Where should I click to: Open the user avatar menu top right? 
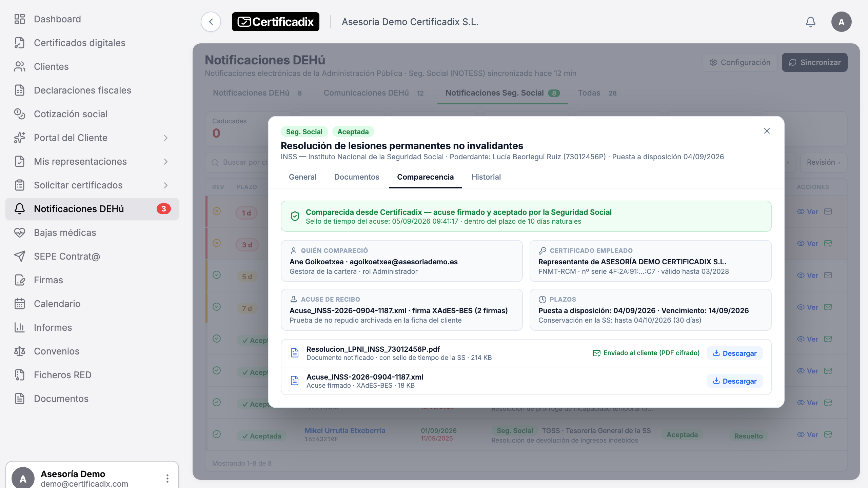[x=841, y=22]
